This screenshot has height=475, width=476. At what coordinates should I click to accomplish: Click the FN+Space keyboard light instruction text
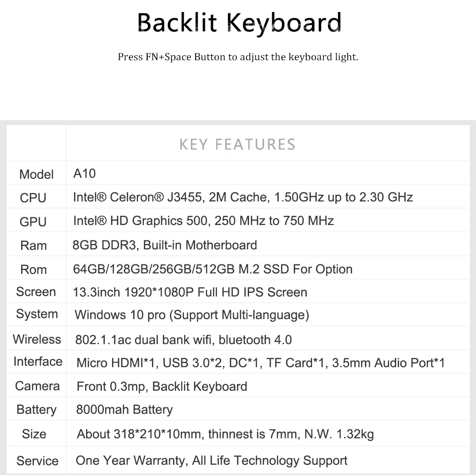click(238, 57)
